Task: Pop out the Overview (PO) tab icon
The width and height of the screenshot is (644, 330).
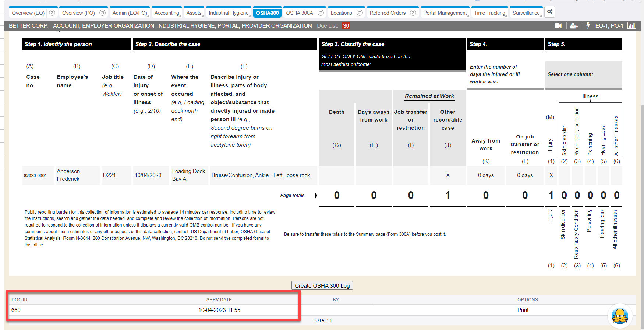Action: (102, 13)
